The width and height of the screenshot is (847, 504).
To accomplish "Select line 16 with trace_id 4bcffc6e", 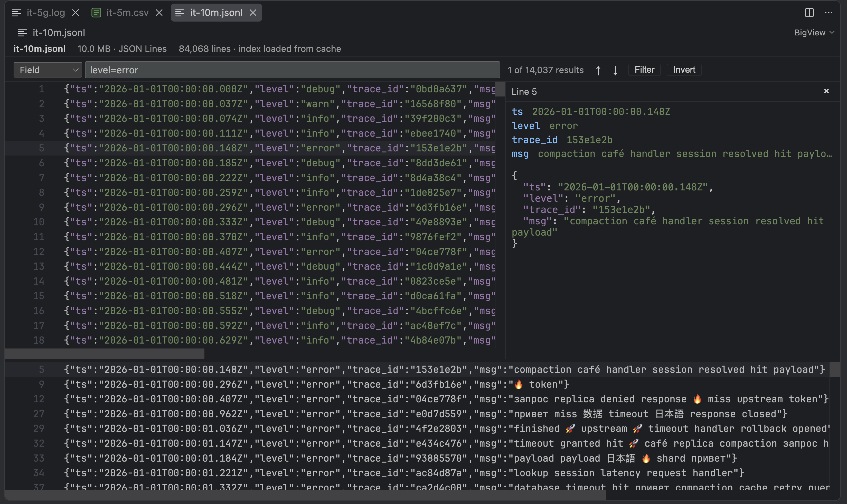I will (250, 311).
